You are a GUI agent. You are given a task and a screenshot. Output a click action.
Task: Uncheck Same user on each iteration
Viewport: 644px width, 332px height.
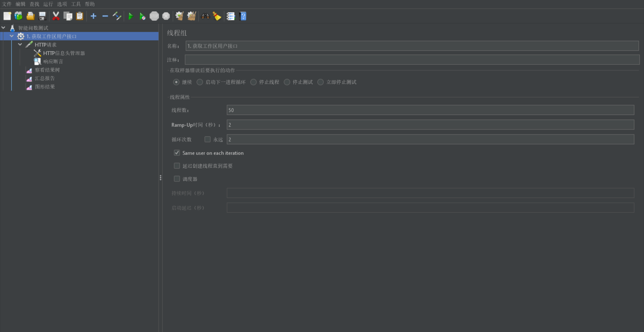(177, 153)
